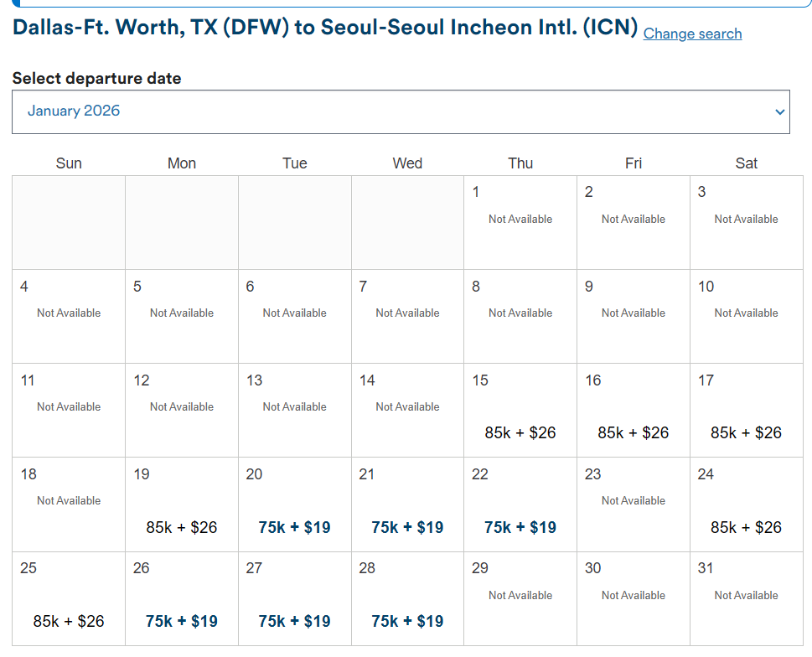Select January 25 fare 85k + $26
Screen dimensions: 812x657
click(x=69, y=621)
